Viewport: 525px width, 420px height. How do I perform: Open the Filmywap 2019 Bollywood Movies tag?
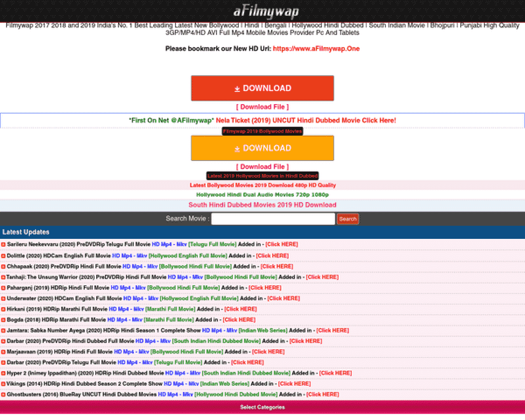[x=262, y=131]
